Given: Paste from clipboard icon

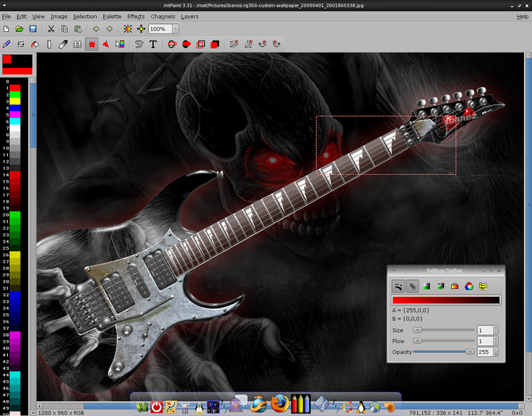Looking at the screenshot, I should click(x=78, y=29).
